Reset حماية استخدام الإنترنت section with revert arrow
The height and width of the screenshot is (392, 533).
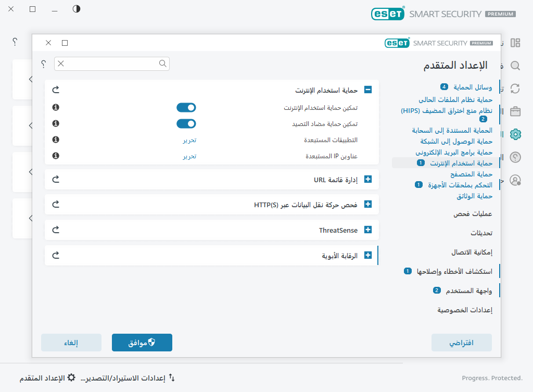pos(55,89)
